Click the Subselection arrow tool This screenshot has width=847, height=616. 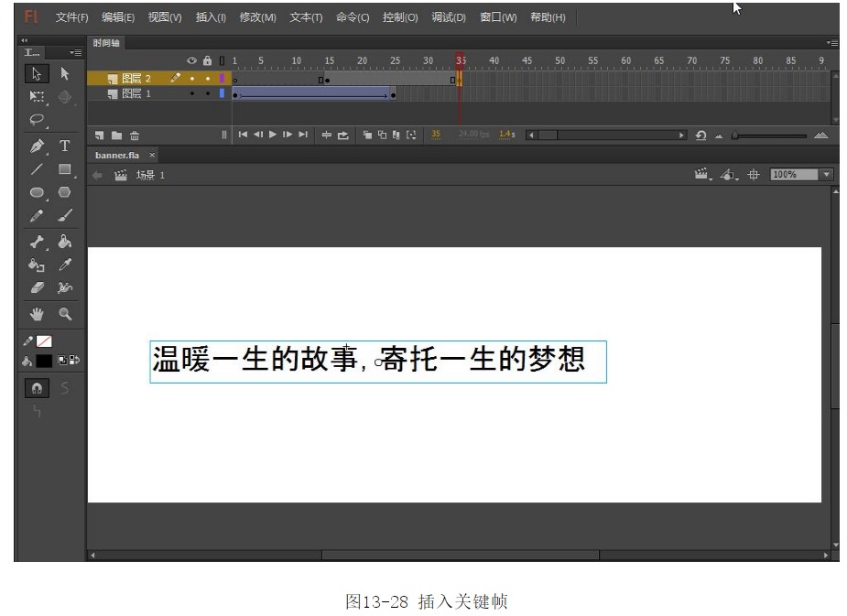(65, 73)
